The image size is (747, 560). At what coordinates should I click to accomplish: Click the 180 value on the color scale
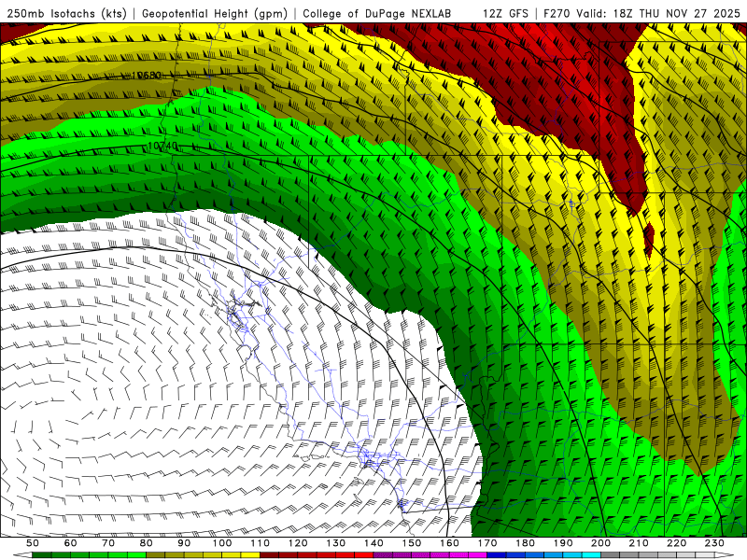526,543
